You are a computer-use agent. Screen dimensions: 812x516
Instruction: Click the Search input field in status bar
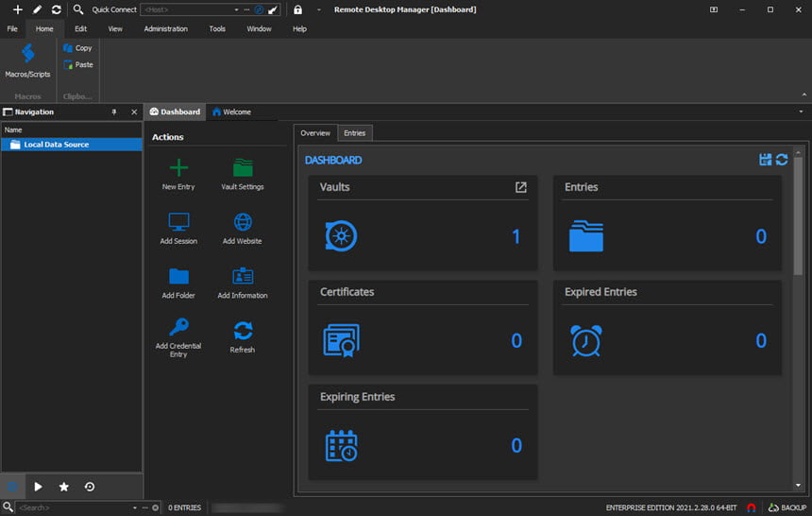pos(74,507)
